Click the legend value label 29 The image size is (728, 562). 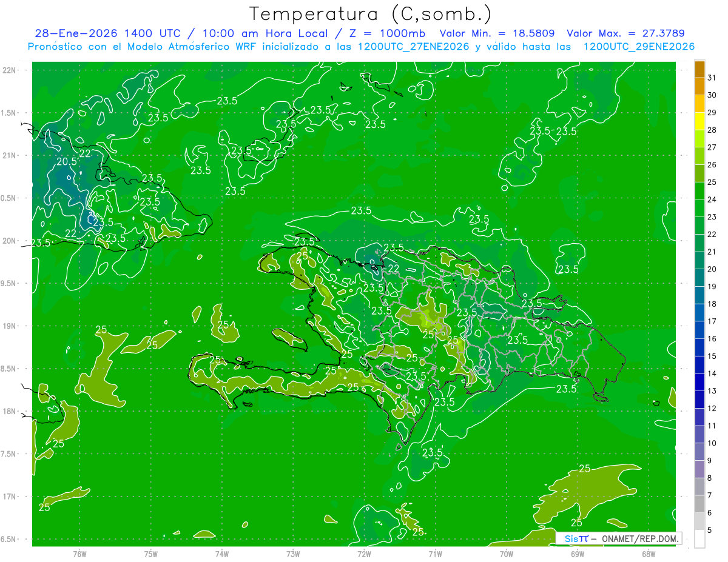tap(712, 113)
